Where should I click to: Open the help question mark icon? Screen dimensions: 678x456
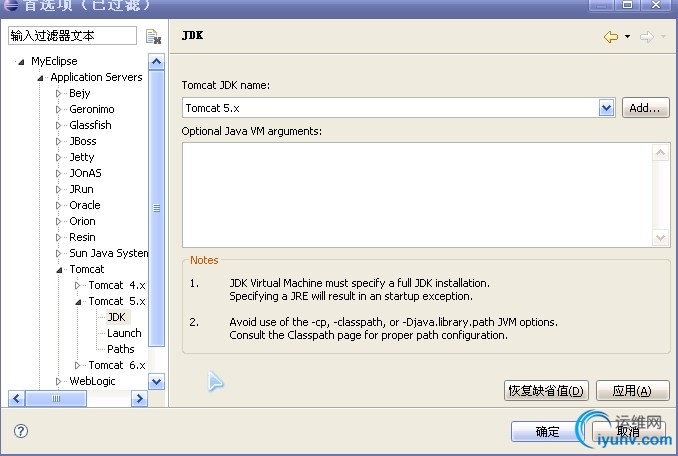(21, 430)
